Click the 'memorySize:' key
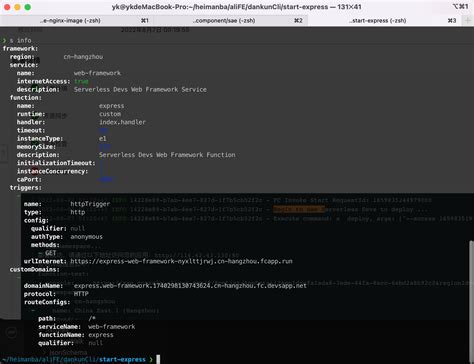The width and height of the screenshot is (474, 364). 36,147
